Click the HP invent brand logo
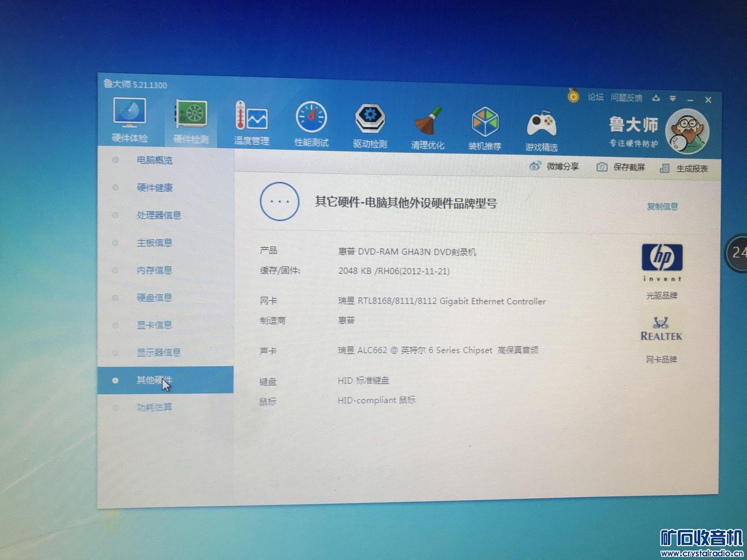 pyautogui.click(x=662, y=262)
